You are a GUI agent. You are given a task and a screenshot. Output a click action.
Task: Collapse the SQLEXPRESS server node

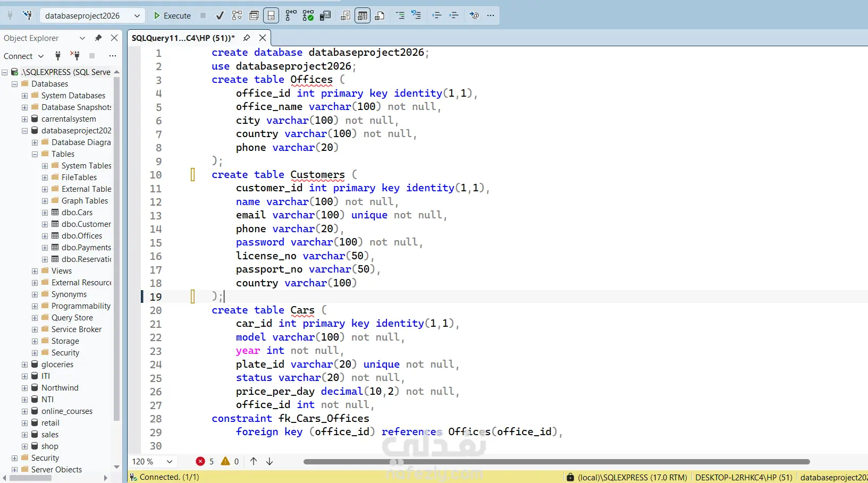pos(4,72)
